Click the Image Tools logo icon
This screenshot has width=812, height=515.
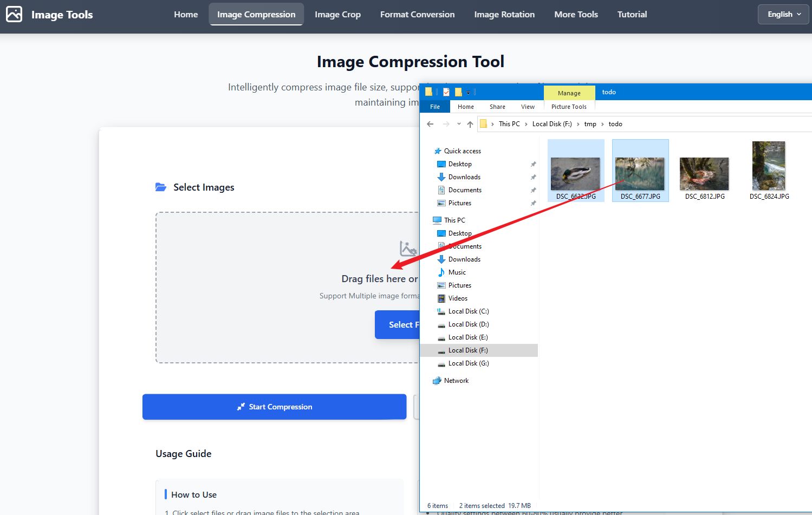click(x=14, y=14)
